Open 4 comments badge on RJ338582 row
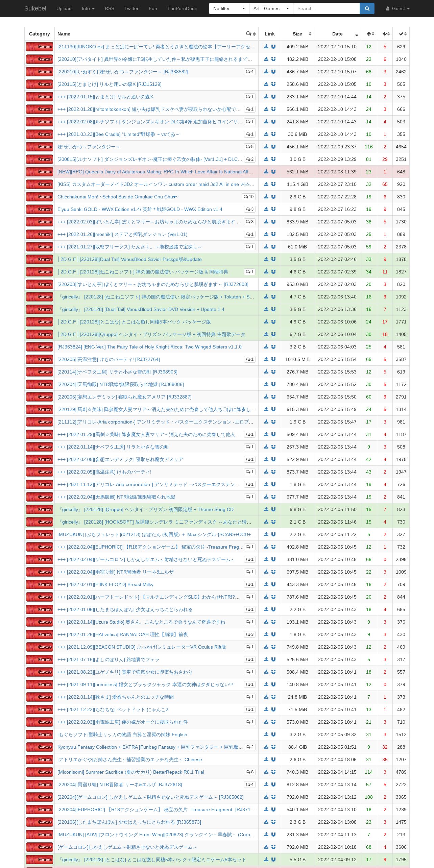 250,72
